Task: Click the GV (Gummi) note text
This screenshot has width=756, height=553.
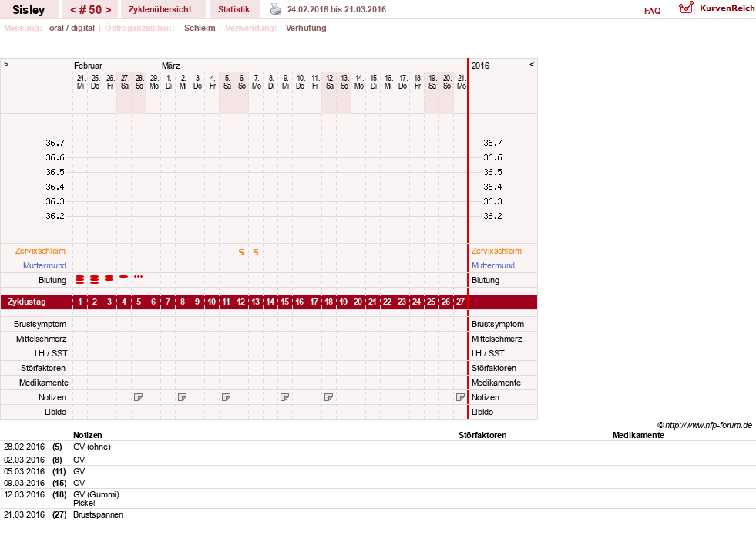Action: 96,494
